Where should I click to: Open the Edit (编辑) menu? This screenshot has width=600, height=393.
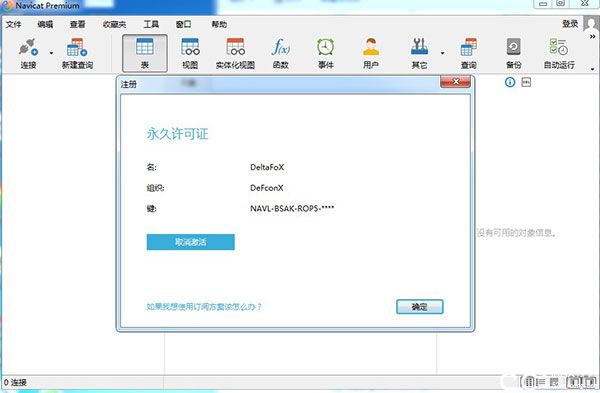pos(45,24)
